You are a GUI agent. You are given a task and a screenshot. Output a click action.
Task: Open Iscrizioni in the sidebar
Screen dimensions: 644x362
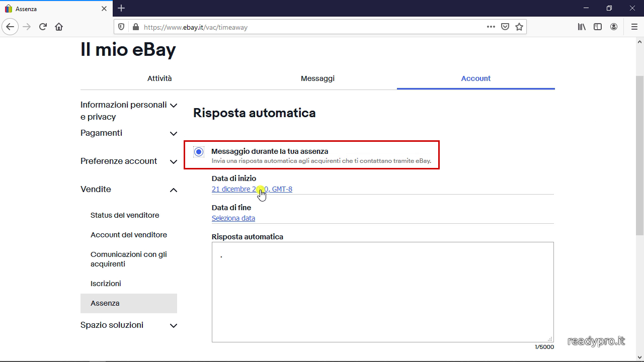pyautogui.click(x=106, y=284)
